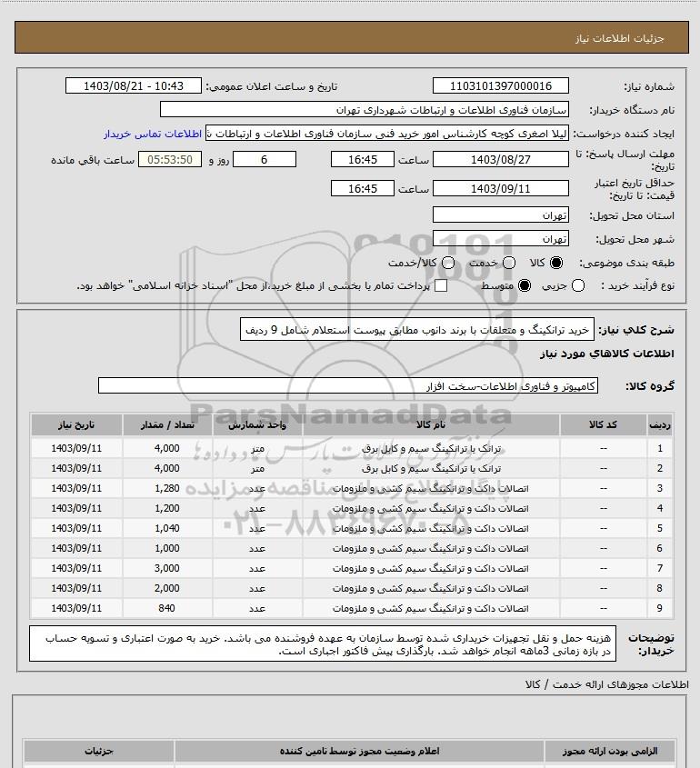The height and width of the screenshot is (768, 700).
Task: Click quantity 840 in row 9
Action: [167, 608]
